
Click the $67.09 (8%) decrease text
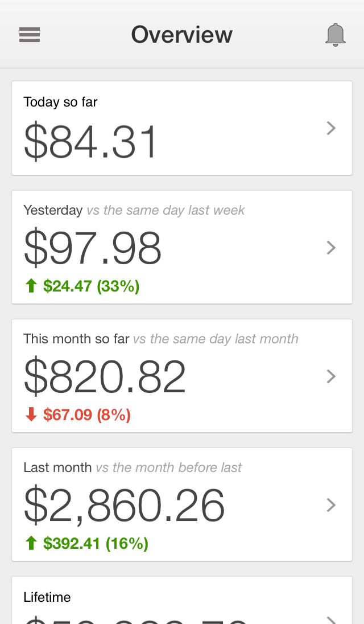[x=86, y=414]
